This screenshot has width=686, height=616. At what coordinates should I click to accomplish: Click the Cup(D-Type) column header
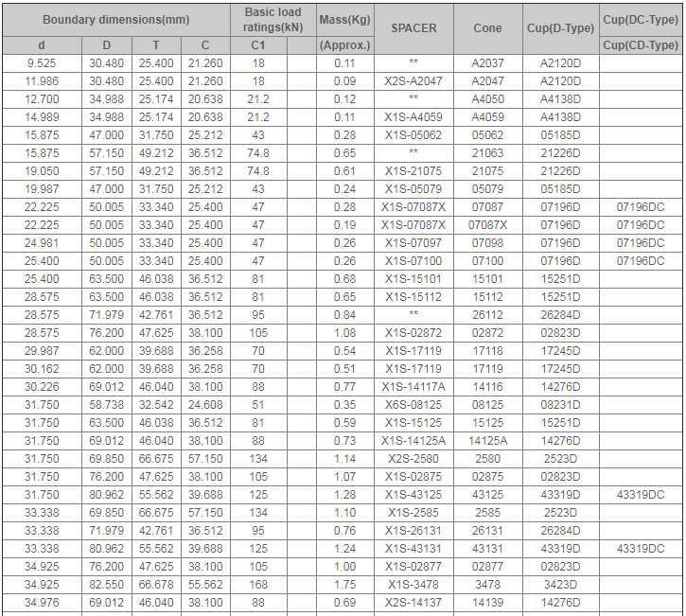(x=560, y=28)
